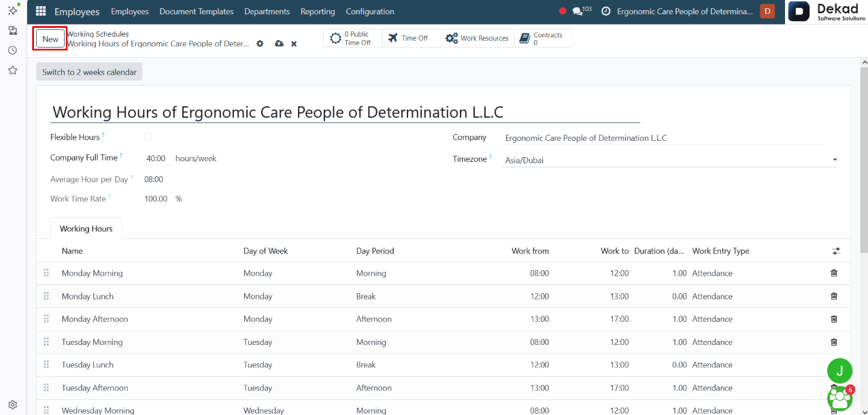The width and height of the screenshot is (868, 415).
Task: Click the New button
Action: [x=50, y=39]
